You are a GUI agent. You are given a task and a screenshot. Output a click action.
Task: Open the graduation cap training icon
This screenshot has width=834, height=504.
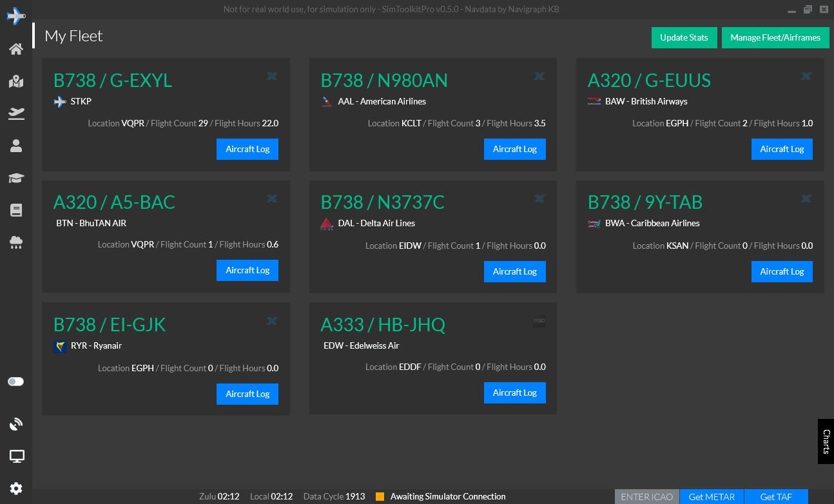[16, 178]
